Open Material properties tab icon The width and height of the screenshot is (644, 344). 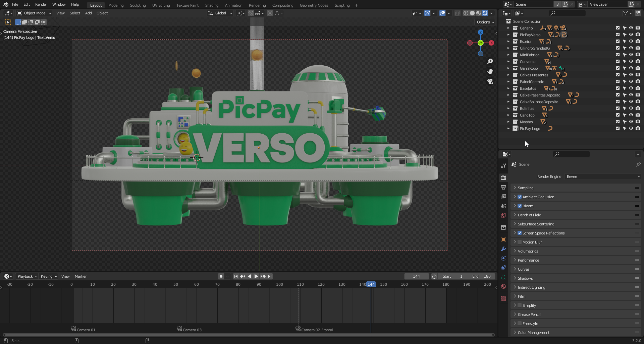coord(503,286)
